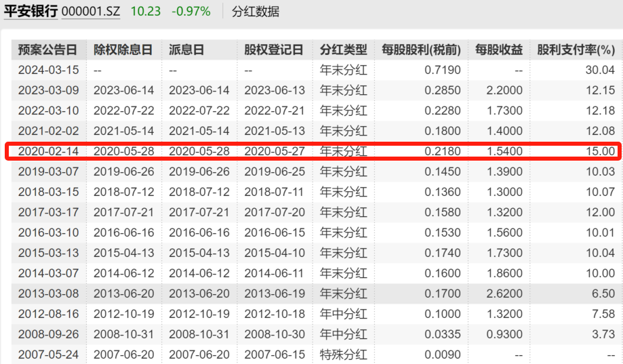Click earnings per share 2.6200
This screenshot has width=623, height=364.
(x=504, y=294)
